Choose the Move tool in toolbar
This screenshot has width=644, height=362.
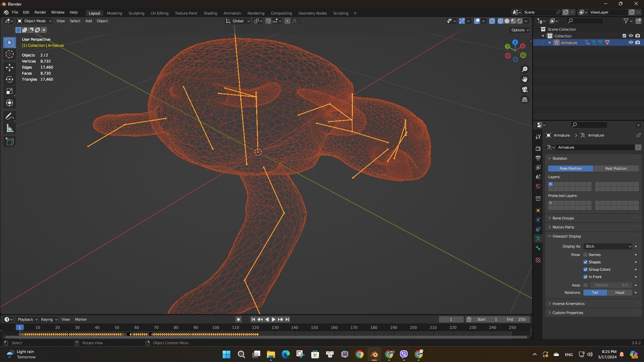click(x=9, y=67)
